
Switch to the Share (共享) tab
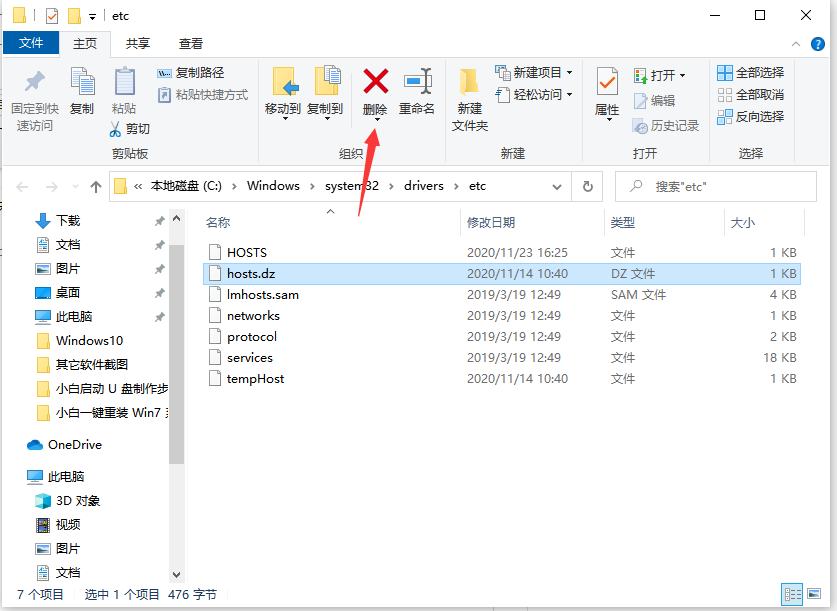click(138, 43)
